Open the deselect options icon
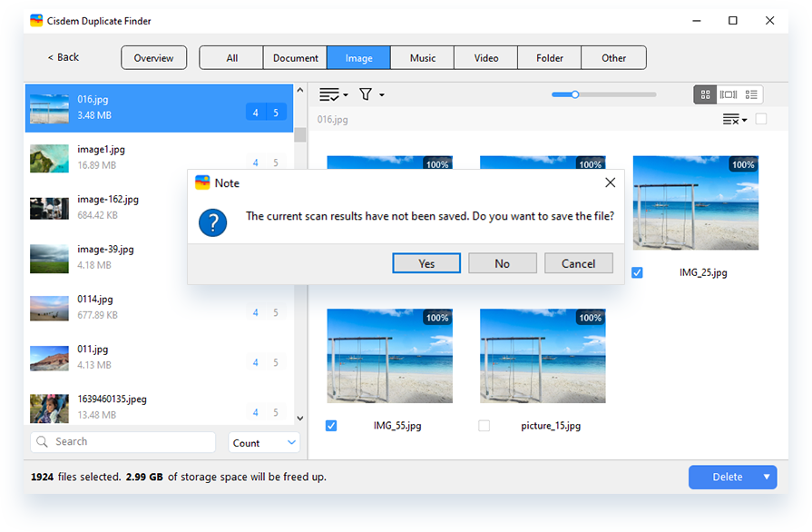The width and height of the screenshot is (812, 532). click(x=732, y=120)
